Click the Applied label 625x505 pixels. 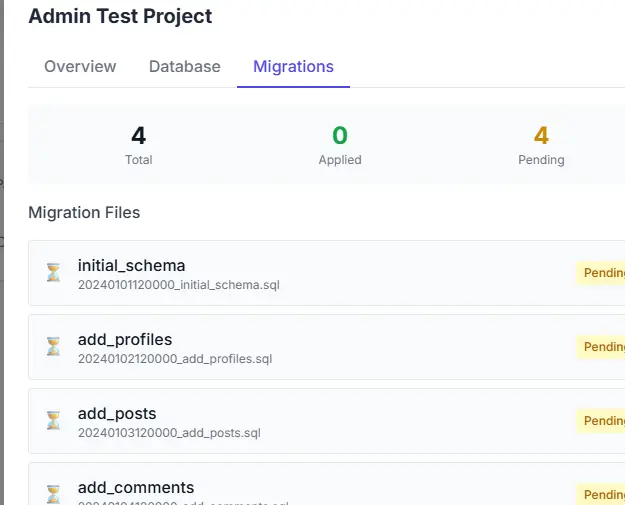pos(340,160)
